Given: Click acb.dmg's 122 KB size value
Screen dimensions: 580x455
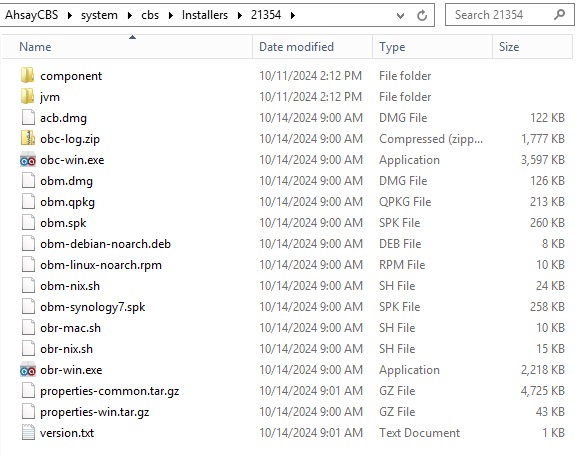Looking at the screenshot, I should coord(547,118).
